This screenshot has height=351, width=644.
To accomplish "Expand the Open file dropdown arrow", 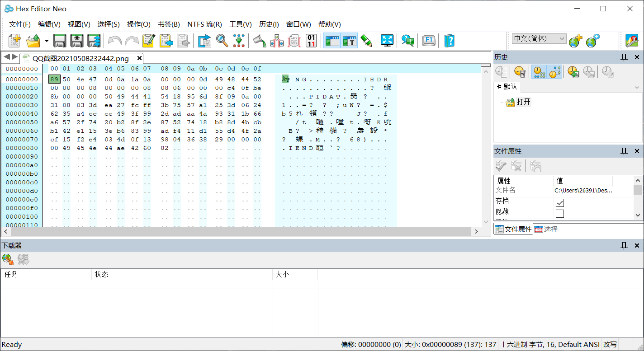I will (x=47, y=41).
